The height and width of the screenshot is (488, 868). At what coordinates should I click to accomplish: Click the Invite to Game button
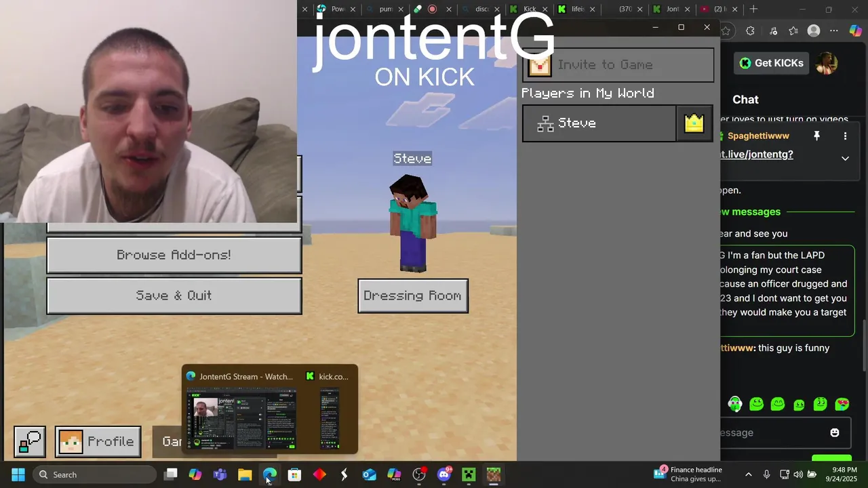[x=618, y=65]
